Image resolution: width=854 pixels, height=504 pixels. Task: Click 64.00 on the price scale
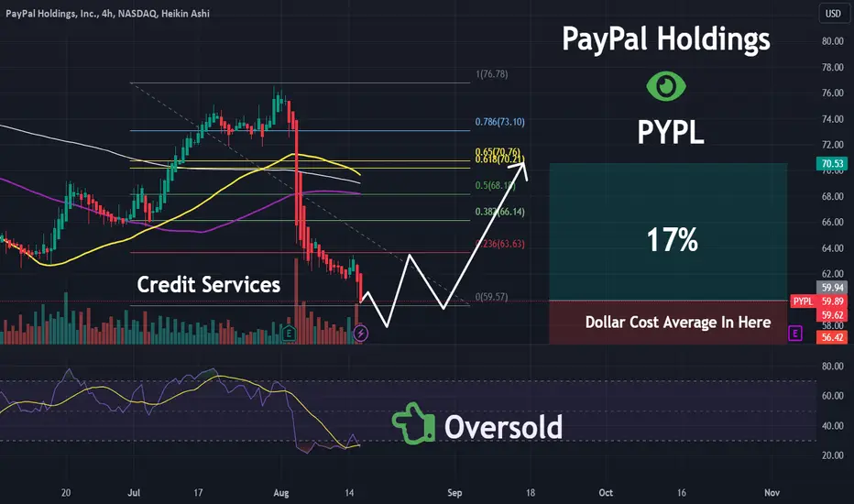[x=833, y=248]
